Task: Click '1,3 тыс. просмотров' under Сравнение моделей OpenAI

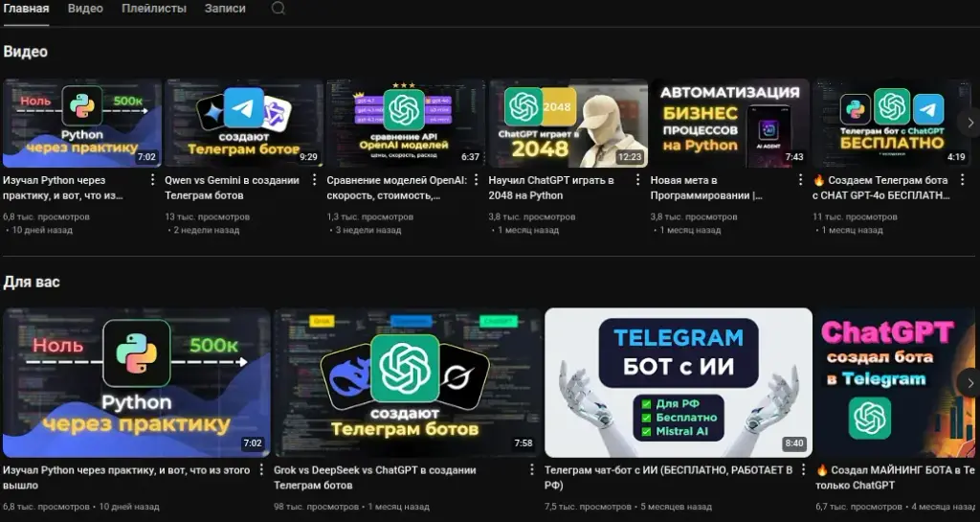Action: [370, 216]
